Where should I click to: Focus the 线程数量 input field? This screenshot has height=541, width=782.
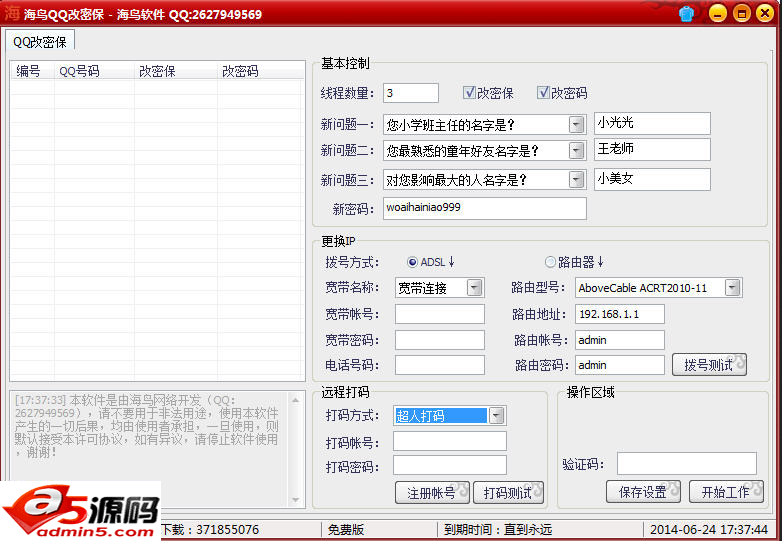tap(411, 93)
